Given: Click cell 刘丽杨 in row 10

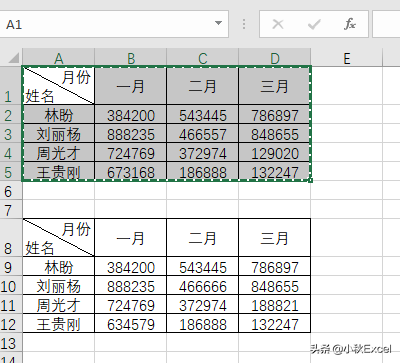Looking at the screenshot, I should [x=59, y=285].
